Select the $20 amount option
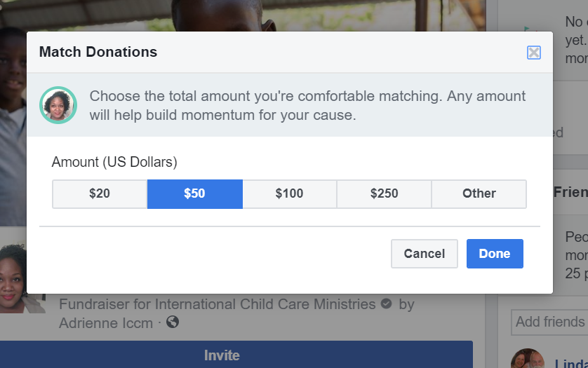This screenshot has height=368, width=588. click(x=100, y=193)
